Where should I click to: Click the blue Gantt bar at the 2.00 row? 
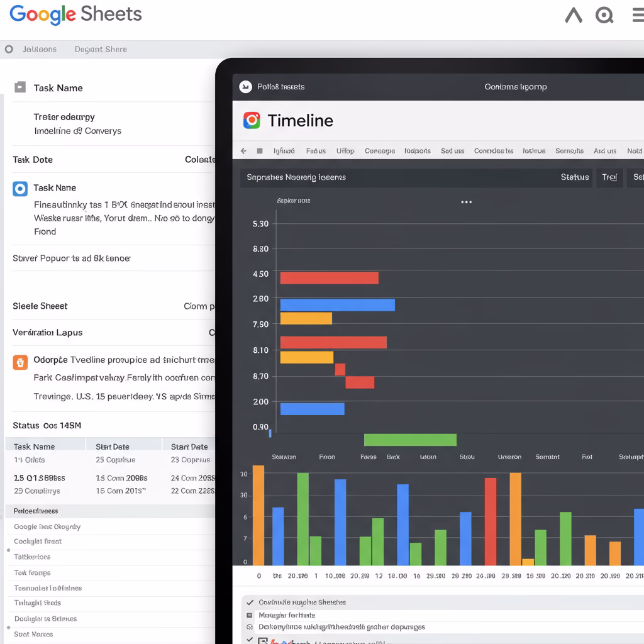(312, 409)
